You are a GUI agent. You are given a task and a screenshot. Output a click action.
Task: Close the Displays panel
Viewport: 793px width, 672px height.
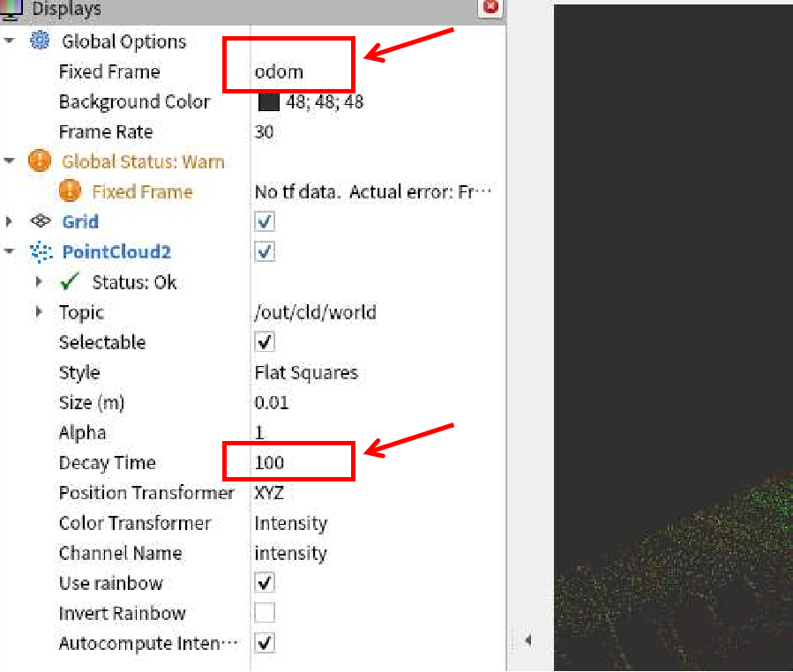coord(490,8)
